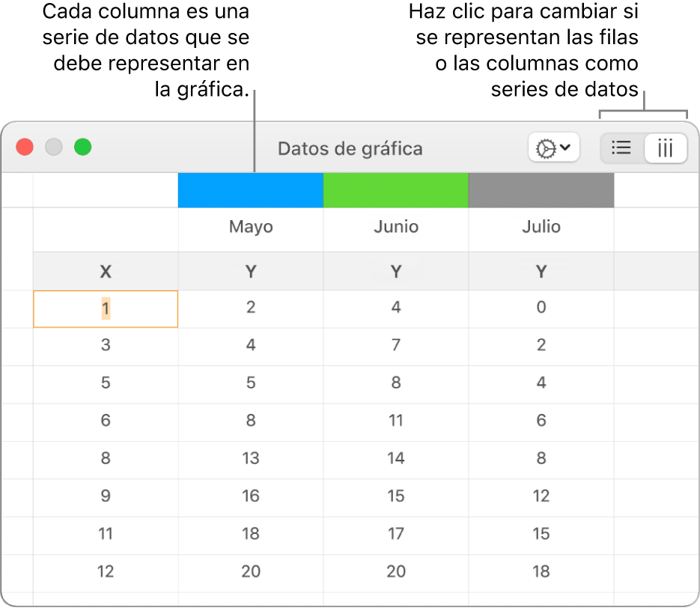Viewport: 700px width, 608px height.
Task: Click the green zoom window button
Action: [x=82, y=148]
